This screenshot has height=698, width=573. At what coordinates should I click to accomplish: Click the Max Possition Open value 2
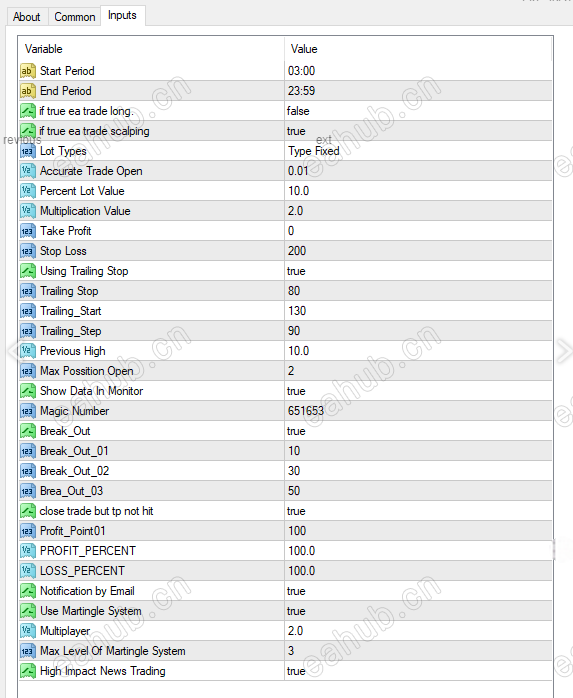tap(291, 371)
